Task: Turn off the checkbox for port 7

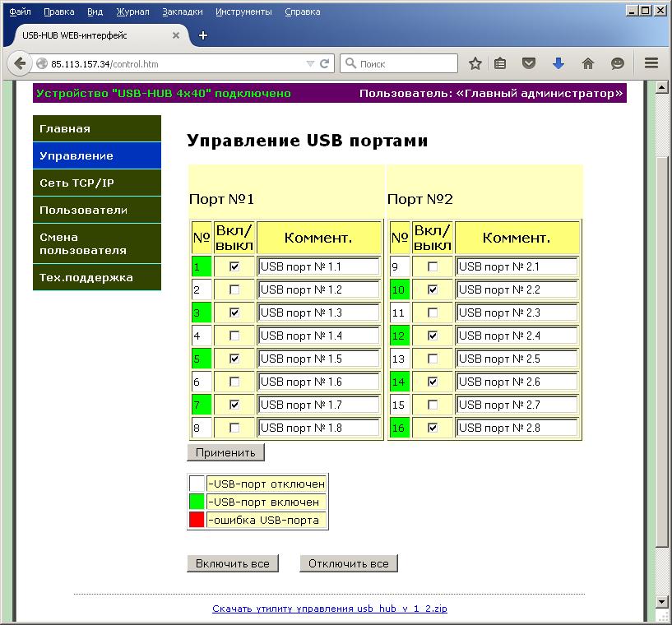Action: (x=234, y=405)
